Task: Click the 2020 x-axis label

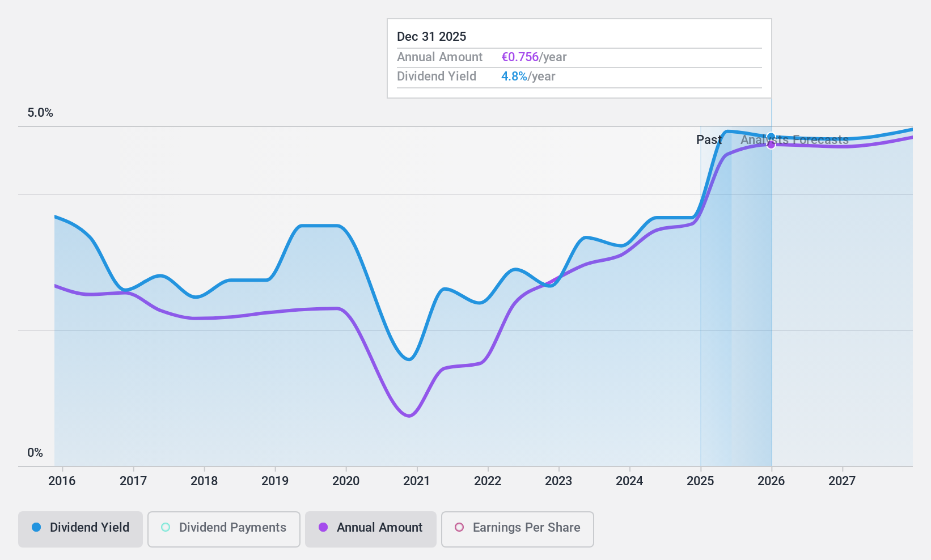Action: click(x=346, y=481)
